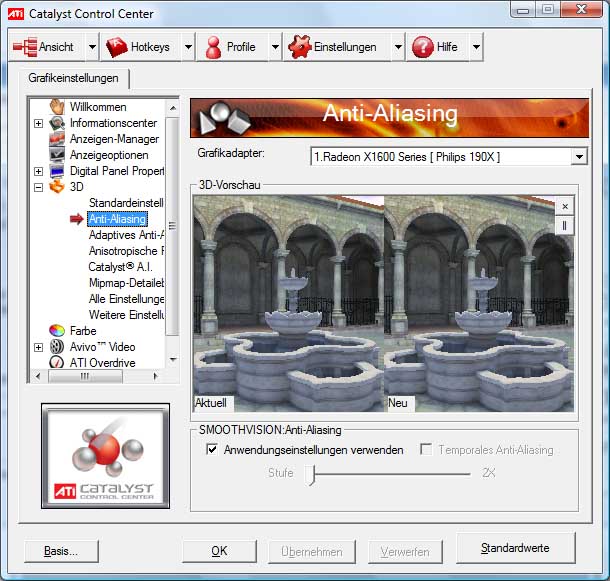This screenshot has height=581, width=610.
Task: Open the Profile dropdown arrow
Action: click(x=275, y=47)
